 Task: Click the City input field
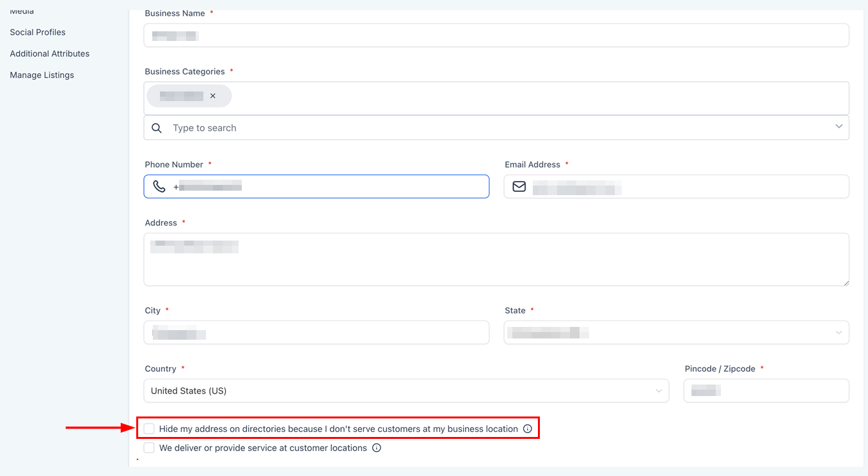317,333
